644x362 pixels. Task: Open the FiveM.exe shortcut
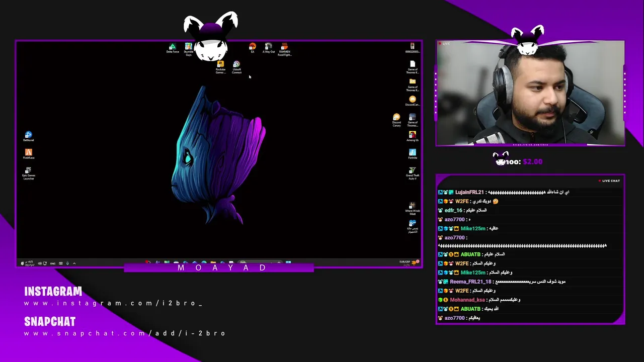(28, 154)
